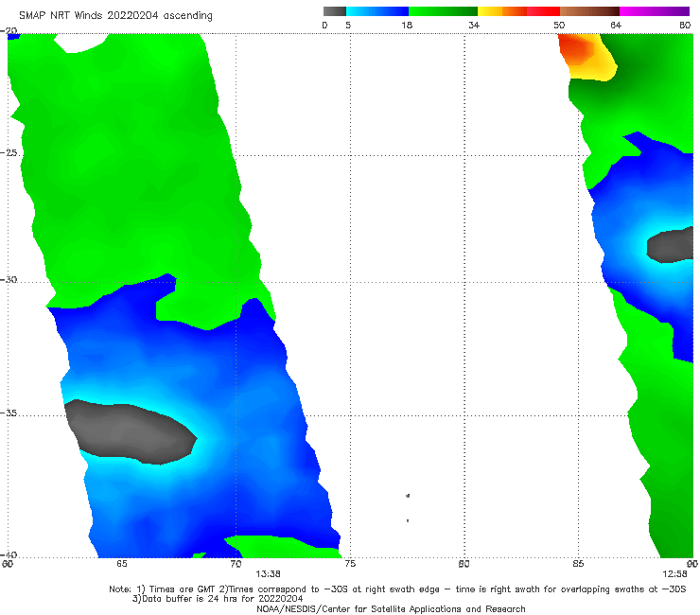Click the longitude axis label '70'
700x615 pixels.
236,564
